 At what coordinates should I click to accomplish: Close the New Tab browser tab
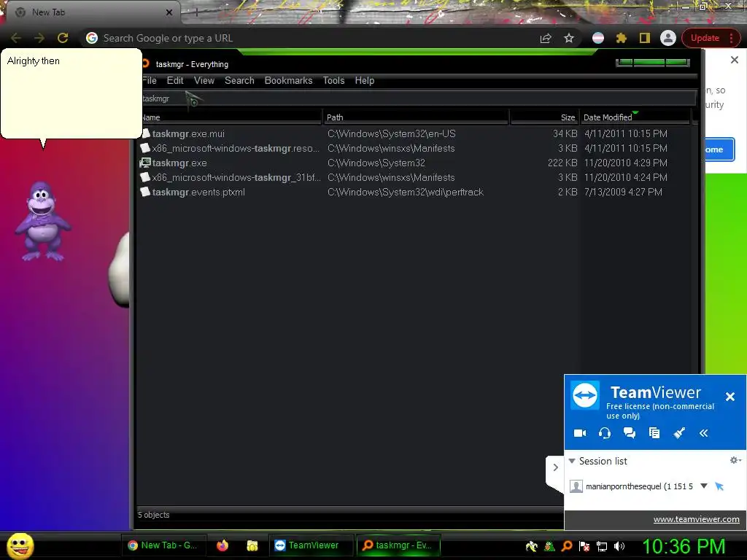pos(169,12)
